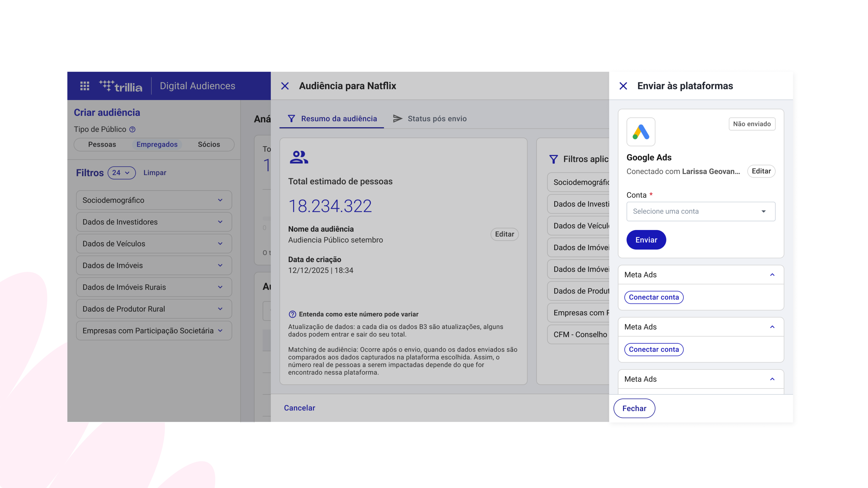This screenshot has width=868, height=488.
Task: Edit the Google Ads connected account
Action: click(x=761, y=171)
